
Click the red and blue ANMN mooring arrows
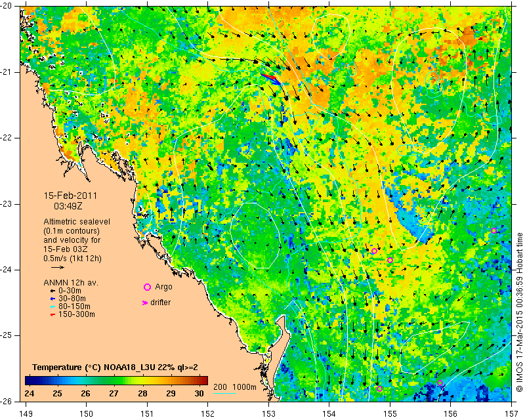tap(271, 79)
